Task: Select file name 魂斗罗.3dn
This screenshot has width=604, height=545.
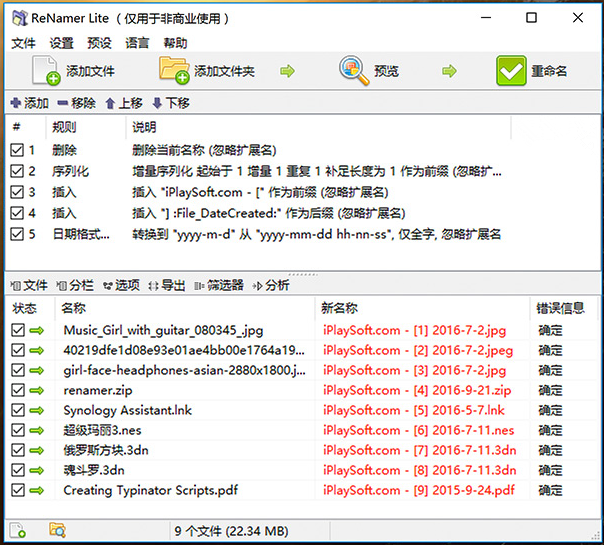Action: pos(94,470)
